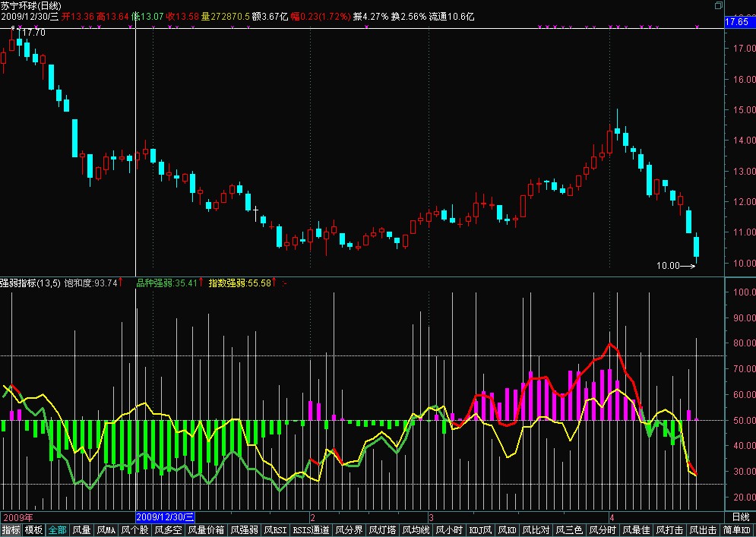Click the 2009年 year label on timeline
This screenshot has height=537, width=756.
pos(17,518)
